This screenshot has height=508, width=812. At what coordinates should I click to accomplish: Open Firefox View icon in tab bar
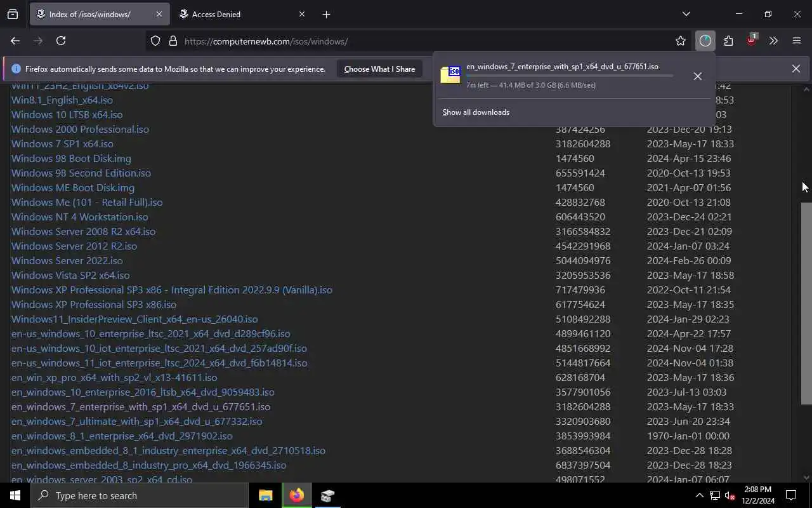pos(13,14)
